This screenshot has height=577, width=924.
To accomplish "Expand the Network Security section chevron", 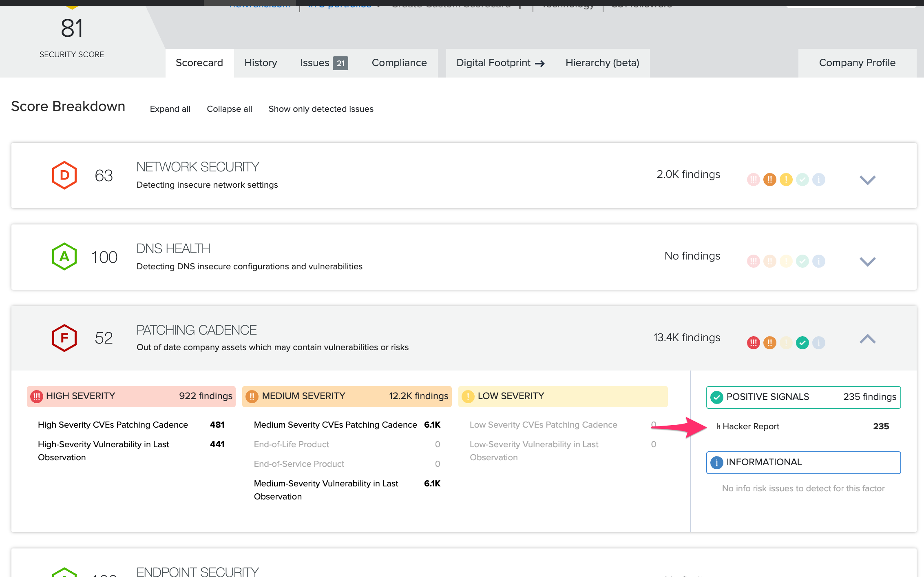I will click(867, 180).
